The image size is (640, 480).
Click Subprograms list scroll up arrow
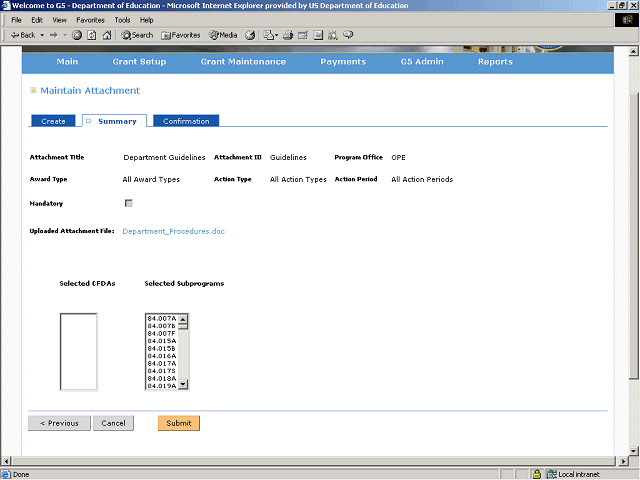click(x=183, y=319)
